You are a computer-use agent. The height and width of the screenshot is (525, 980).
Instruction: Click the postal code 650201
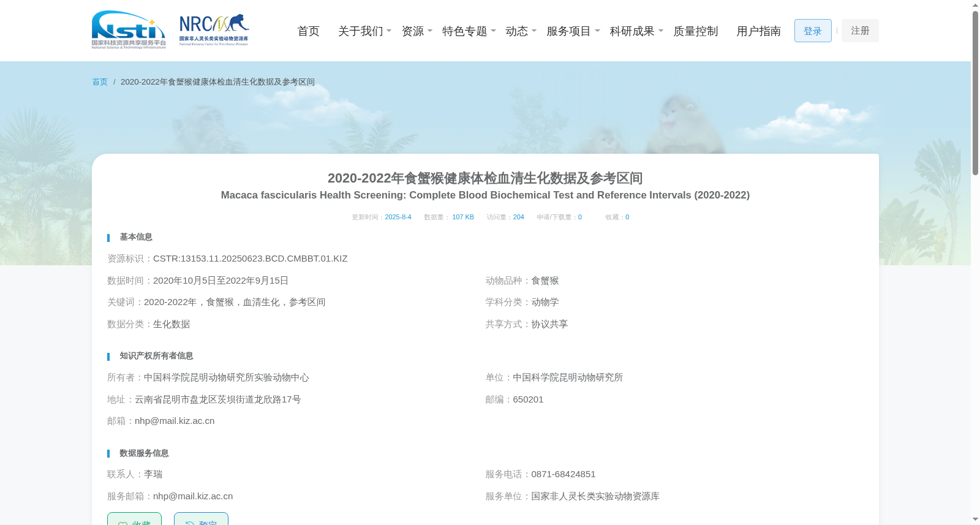(528, 399)
